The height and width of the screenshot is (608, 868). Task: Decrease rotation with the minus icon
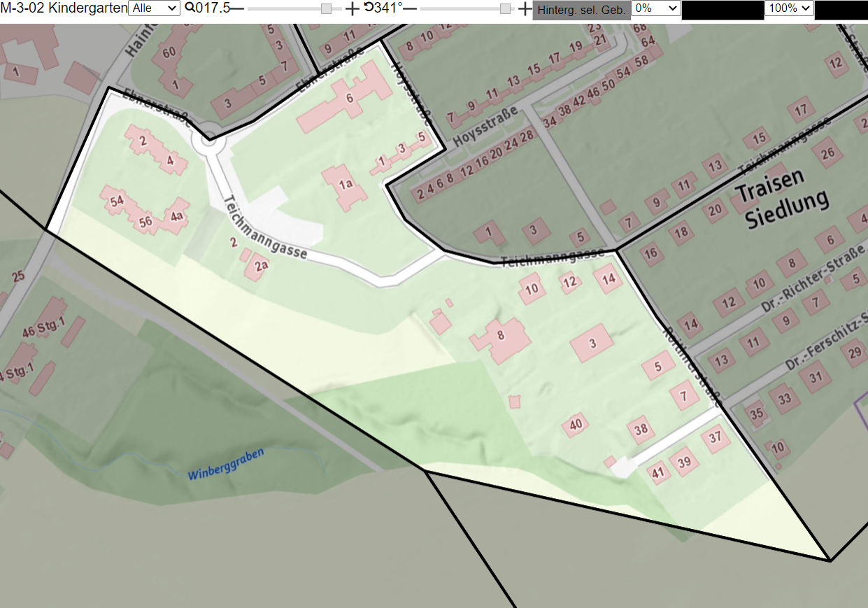[410, 8]
